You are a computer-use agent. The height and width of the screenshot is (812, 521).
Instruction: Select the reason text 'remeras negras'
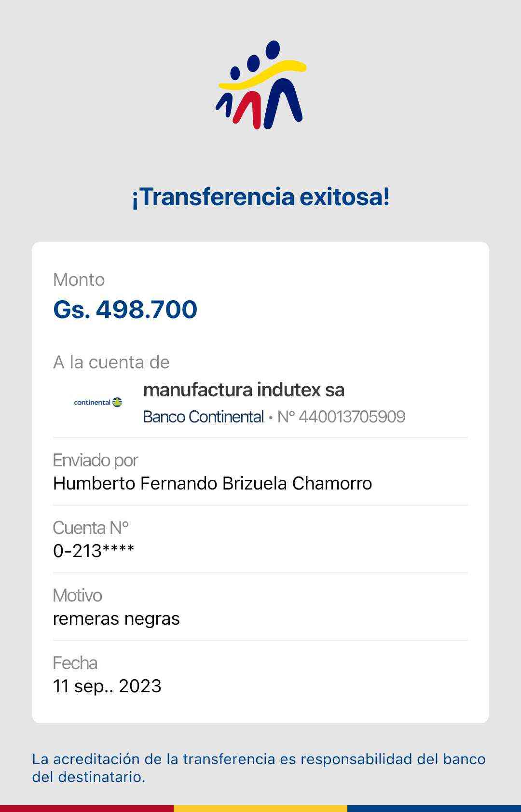[116, 618]
